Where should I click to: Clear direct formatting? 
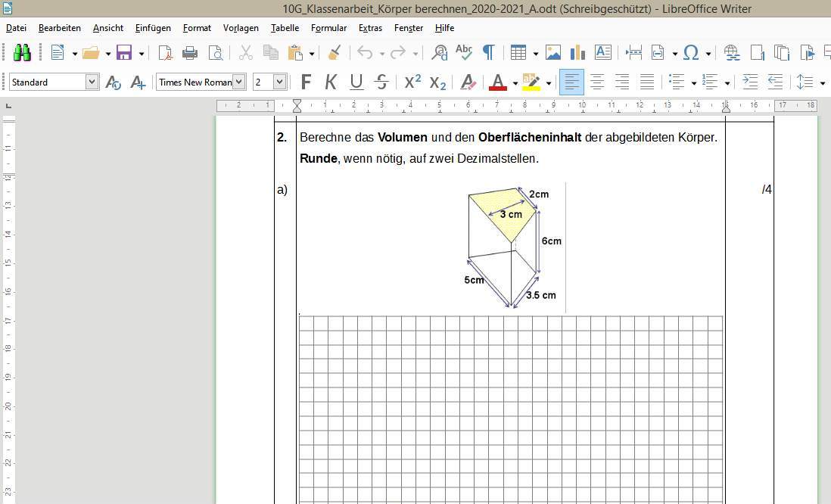(468, 82)
